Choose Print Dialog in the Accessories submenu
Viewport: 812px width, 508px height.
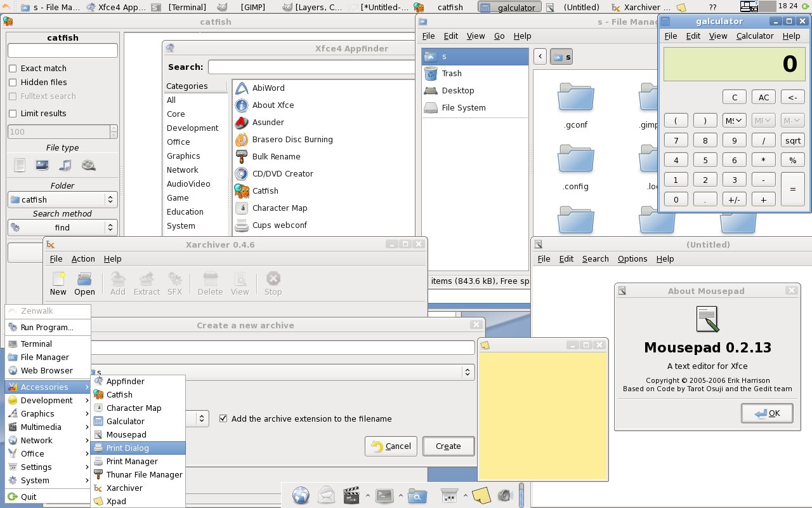pos(138,448)
